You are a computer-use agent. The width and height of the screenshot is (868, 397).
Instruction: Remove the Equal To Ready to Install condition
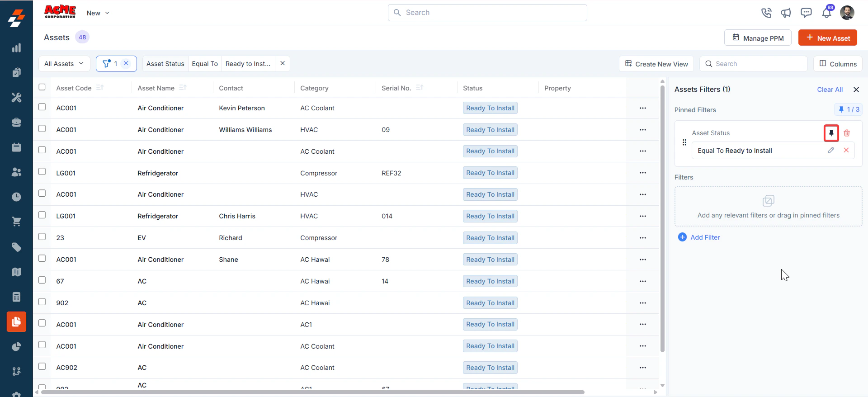point(846,150)
